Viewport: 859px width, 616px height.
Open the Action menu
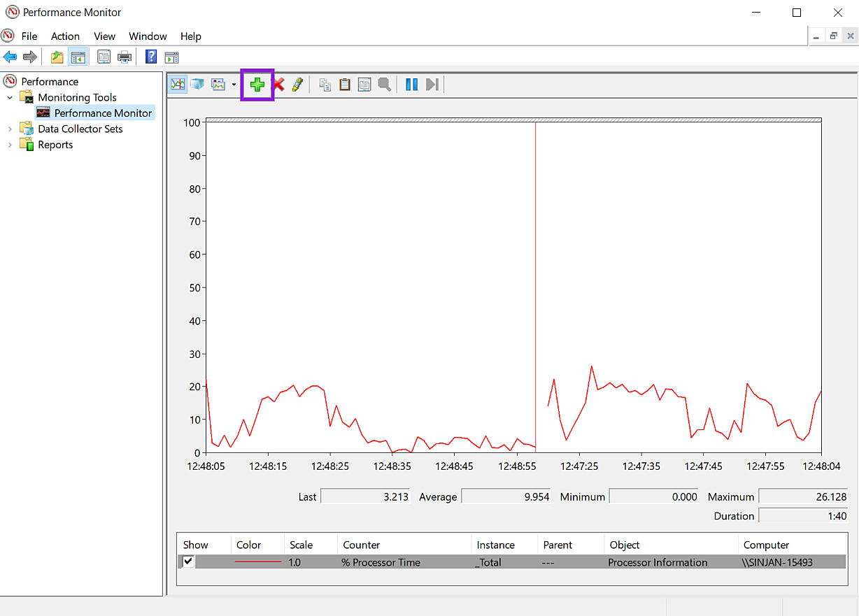[65, 36]
